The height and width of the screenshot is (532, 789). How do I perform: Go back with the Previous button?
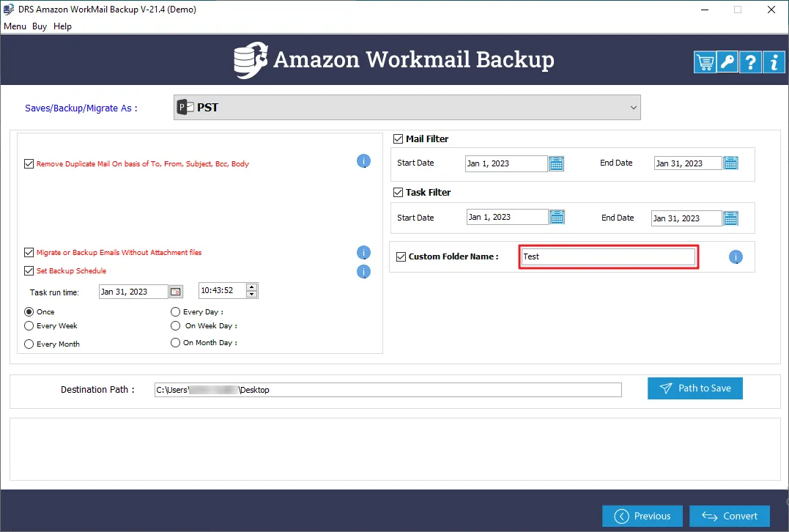pyautogui.click(x=642, y=516)
